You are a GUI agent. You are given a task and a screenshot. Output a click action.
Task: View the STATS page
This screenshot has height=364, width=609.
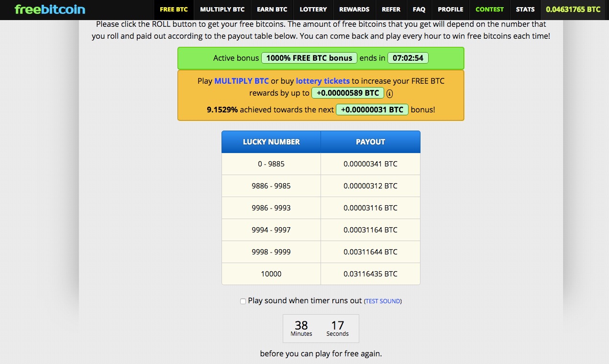(x=525, y=10)
